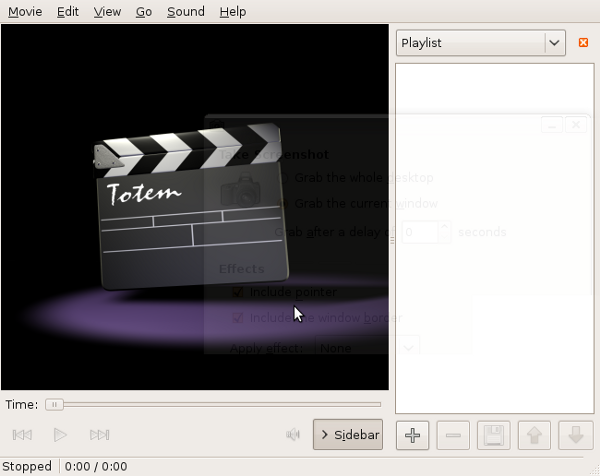The width and height of the screenshot is (600, 476).
Task: Toggle the Include window border checkbox
Action: pos(238,318)
